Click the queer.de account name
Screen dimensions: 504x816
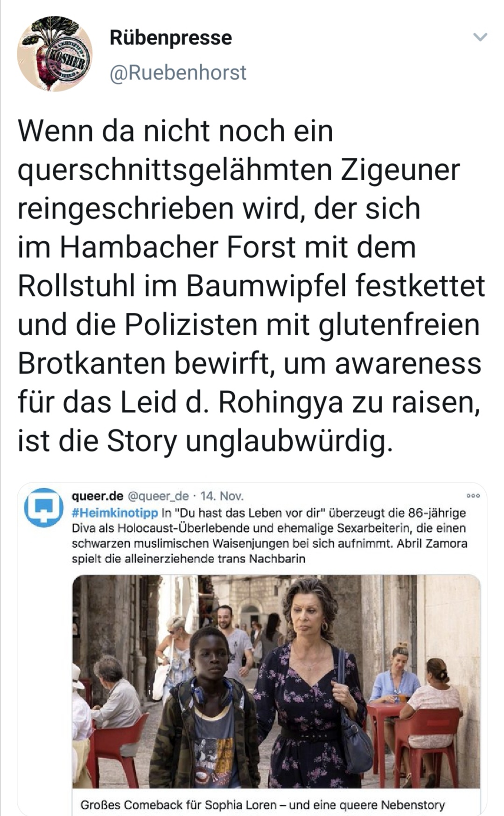coord(97,496)
